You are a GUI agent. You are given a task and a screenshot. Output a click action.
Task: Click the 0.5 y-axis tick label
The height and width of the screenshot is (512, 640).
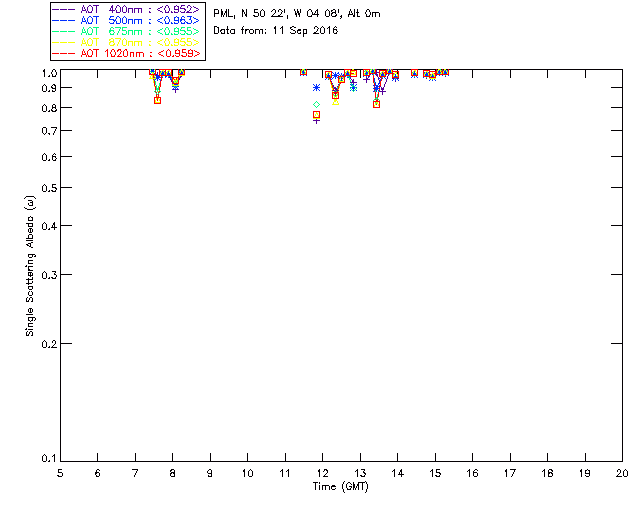click(x=49, y=188)
